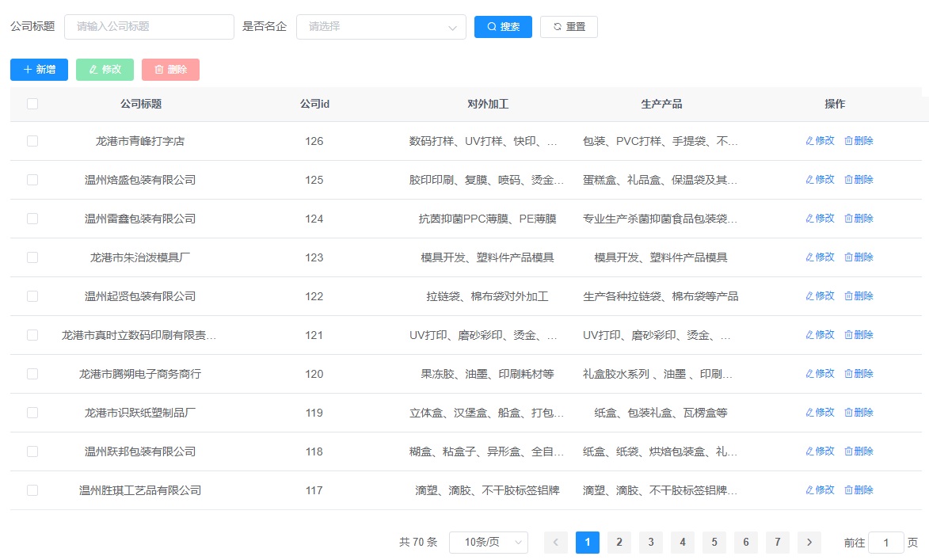Click the 重置 reset button
929x560 pixels.
tap(569, 27)
